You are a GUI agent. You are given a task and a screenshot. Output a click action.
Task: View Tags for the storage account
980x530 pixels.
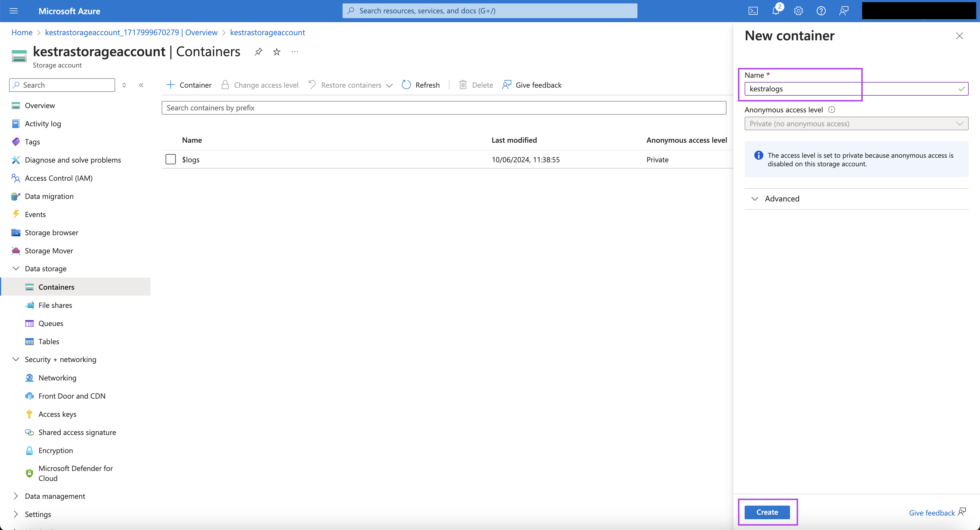pos(32,141)
